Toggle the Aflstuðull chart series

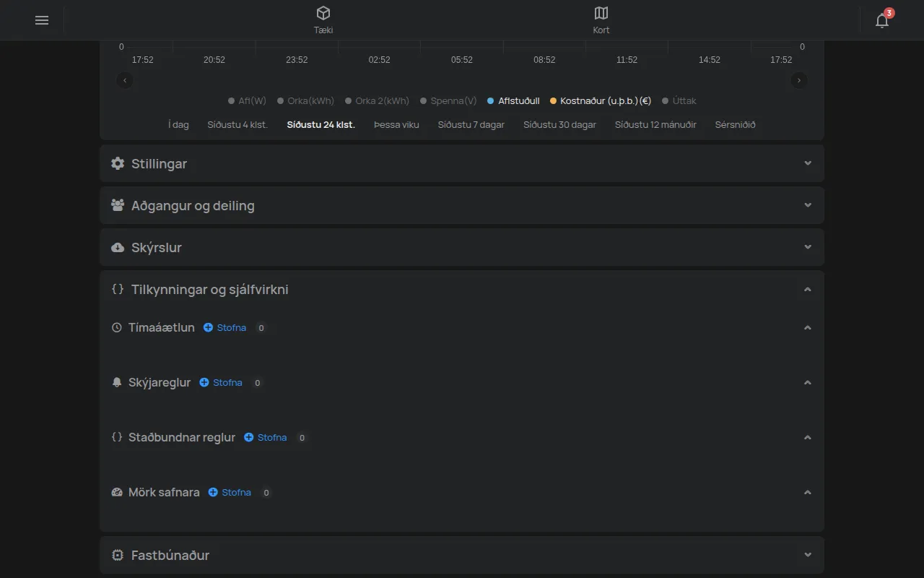point(513,101)
